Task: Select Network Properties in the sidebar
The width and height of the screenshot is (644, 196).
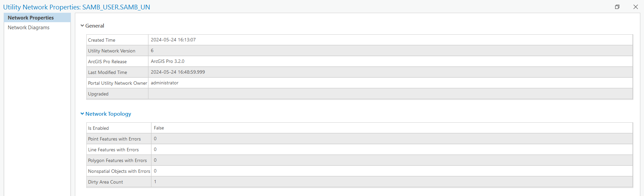Action: [x=31, y=17]
